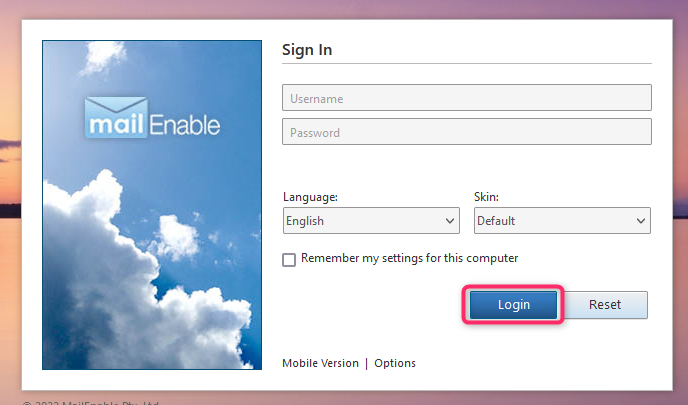
Task: Select the cloudy sky banner image
Action: click(152, 205)
